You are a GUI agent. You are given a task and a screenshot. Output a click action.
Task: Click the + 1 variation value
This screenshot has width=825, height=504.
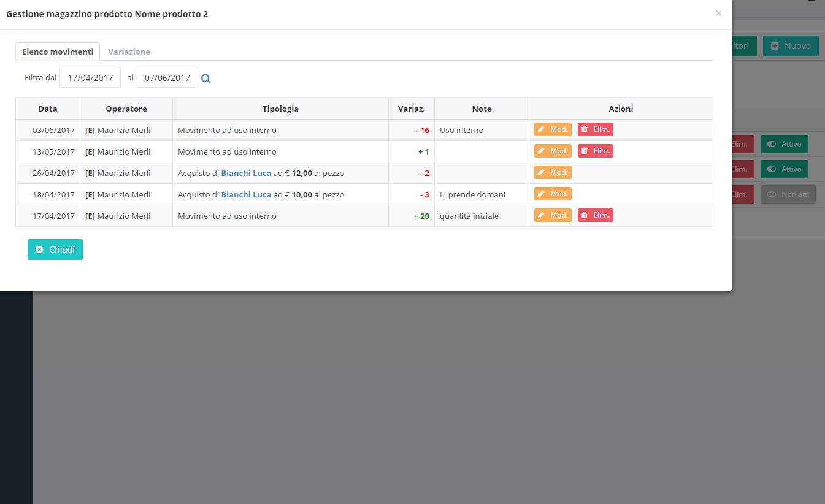423,151
